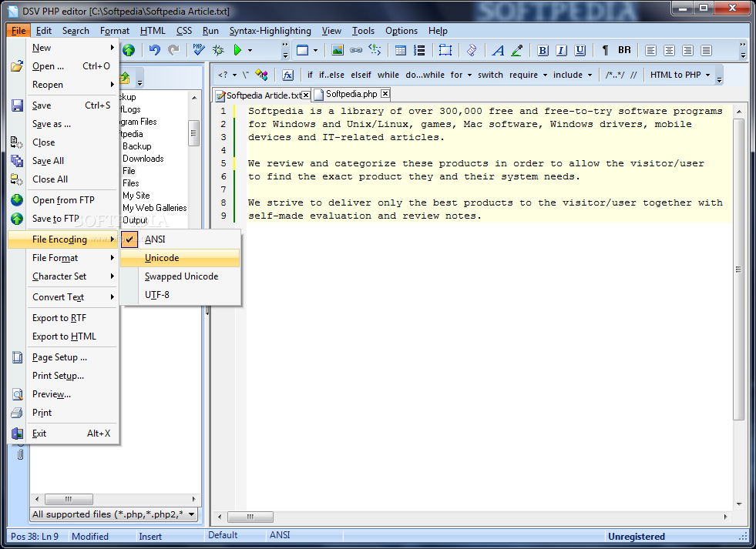Open the Edit menu
Screen dimensions: 756x549
coord(43,31)
